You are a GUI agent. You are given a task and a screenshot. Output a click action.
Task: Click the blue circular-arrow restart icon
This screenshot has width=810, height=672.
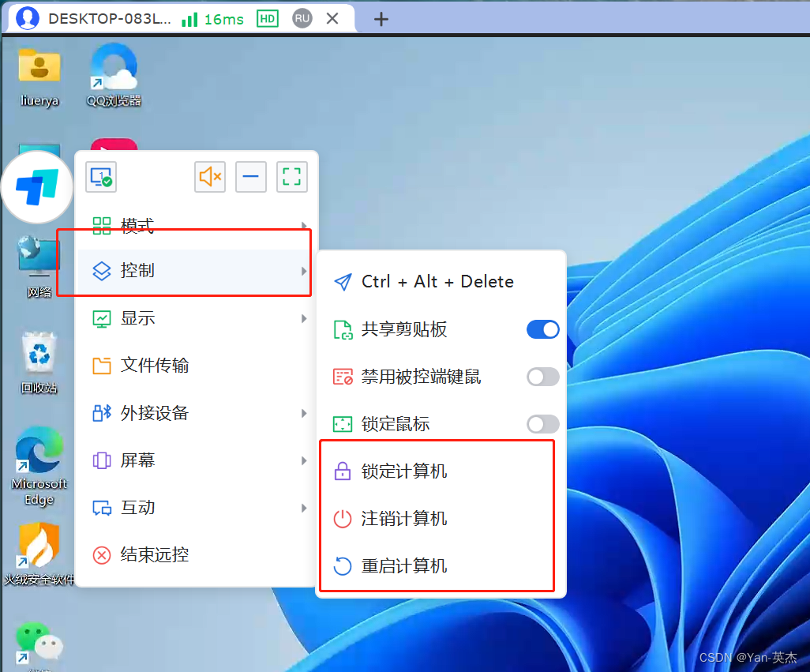343,566
